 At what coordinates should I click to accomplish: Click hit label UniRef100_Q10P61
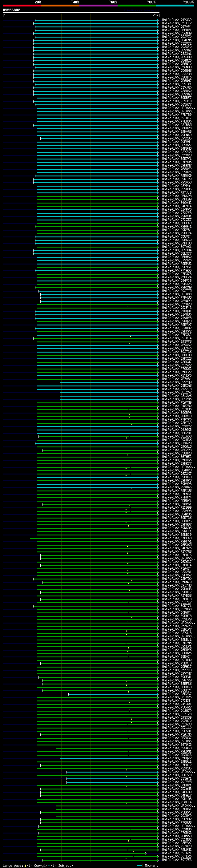click(176, 504)
